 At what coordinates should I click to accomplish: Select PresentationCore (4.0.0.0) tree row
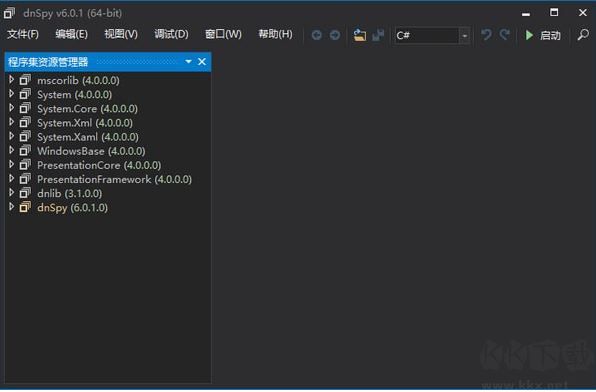[x=99, y=165]
